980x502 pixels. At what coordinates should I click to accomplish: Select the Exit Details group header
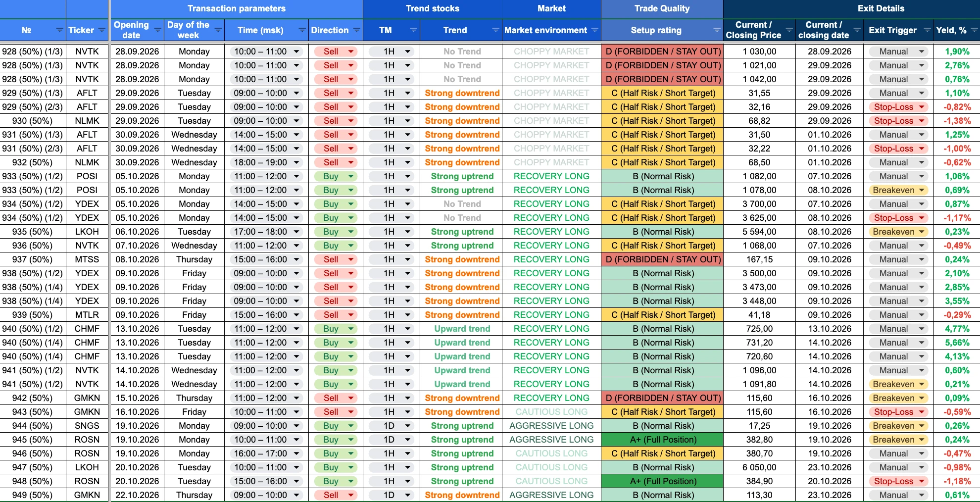pyautogui.click(x=881, y=9)
